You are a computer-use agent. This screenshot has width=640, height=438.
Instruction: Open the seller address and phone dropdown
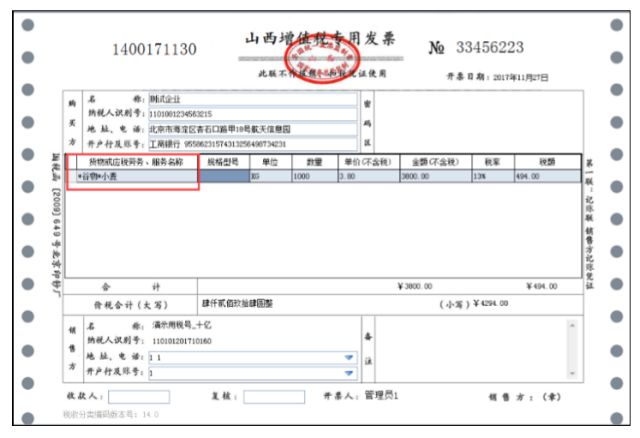(349, 357)
